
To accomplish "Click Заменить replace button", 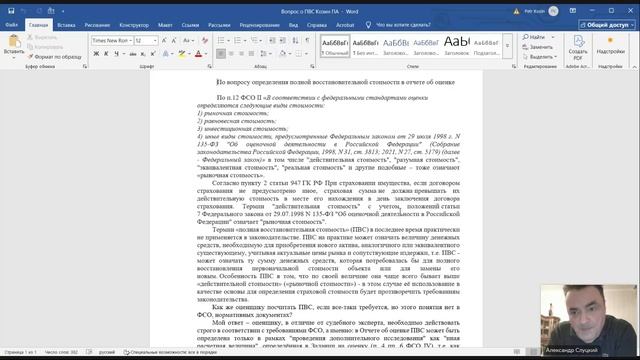I will pos(538,47).
